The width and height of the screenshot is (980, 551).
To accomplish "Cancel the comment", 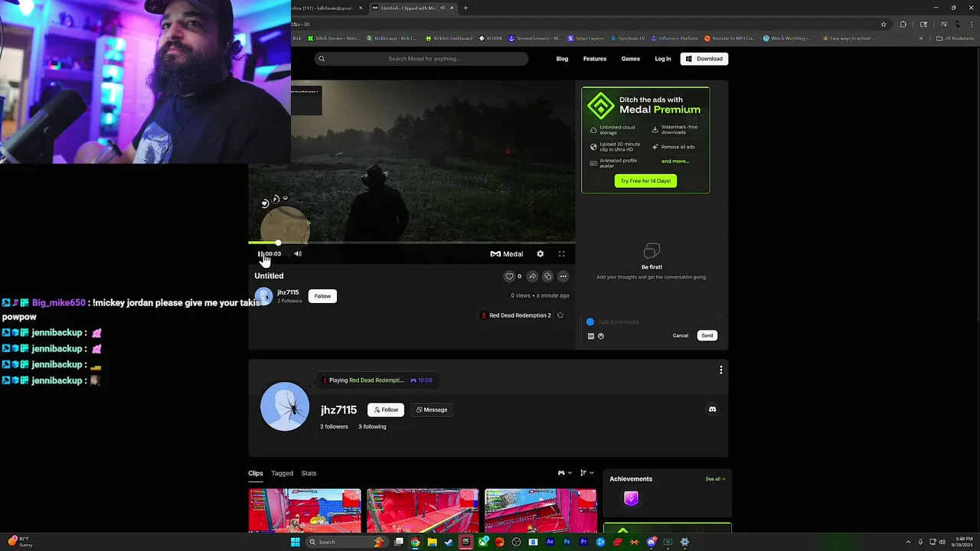I will [681, 335].
